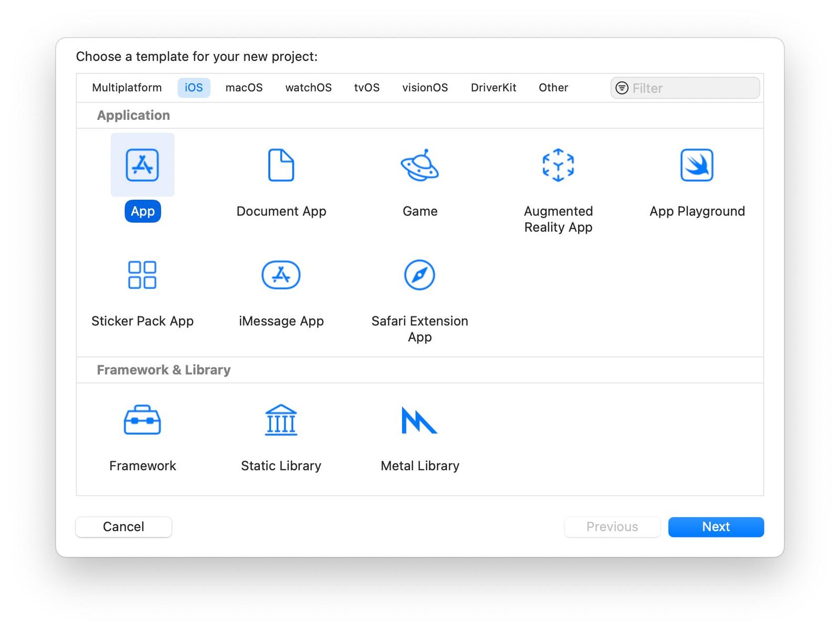The width and height of the screenshot is (840, 631).
Task: Select the Sticker Pack App grid icon
Action: pyautogui.click(x=142, y=275)
